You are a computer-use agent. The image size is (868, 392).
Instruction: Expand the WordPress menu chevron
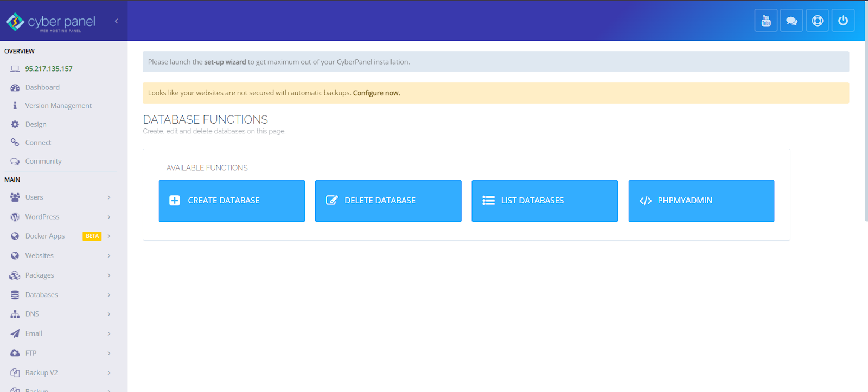click(109, 217)
